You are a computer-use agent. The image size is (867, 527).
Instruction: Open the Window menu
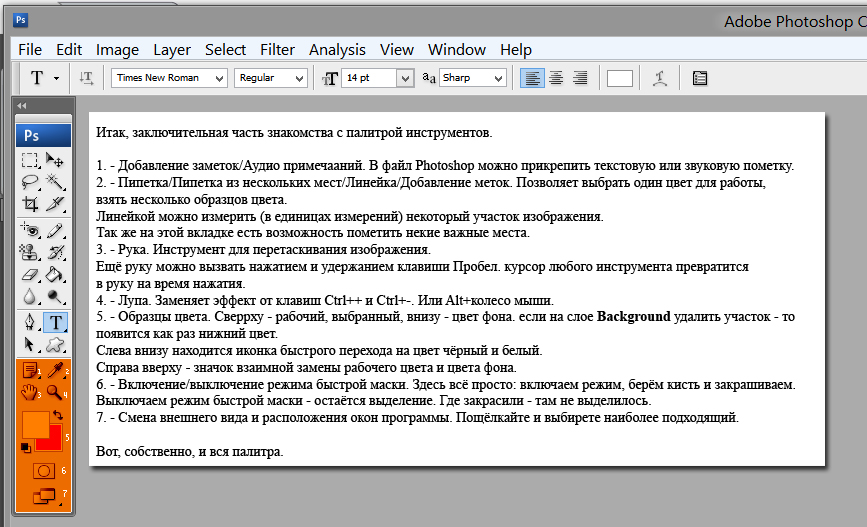click(x=457, y=50)
